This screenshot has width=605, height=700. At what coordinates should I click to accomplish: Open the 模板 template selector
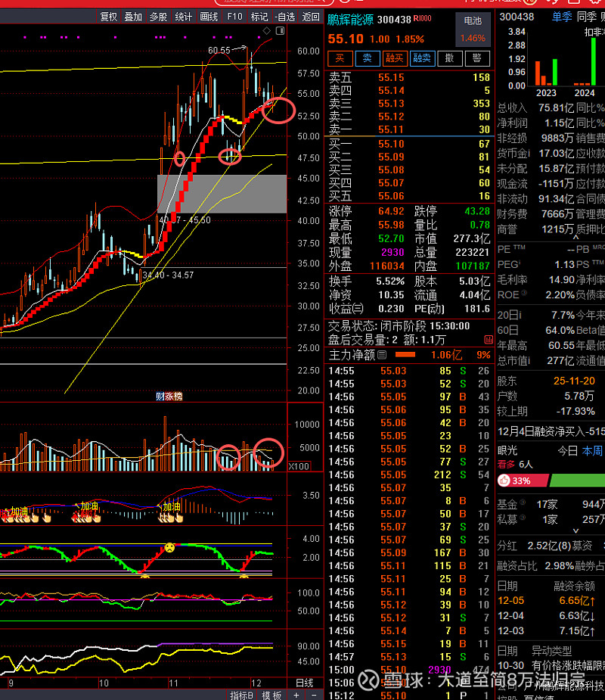tap(271, 695)
